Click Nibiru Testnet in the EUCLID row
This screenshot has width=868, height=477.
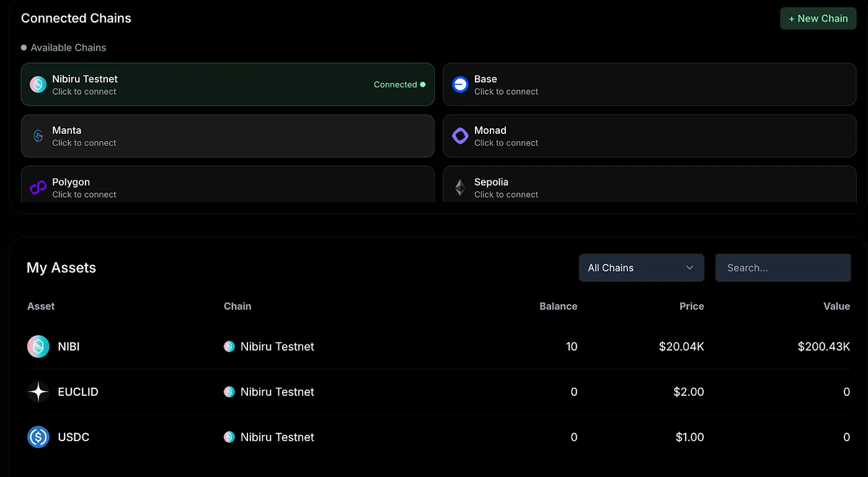[x=277, y=392]
